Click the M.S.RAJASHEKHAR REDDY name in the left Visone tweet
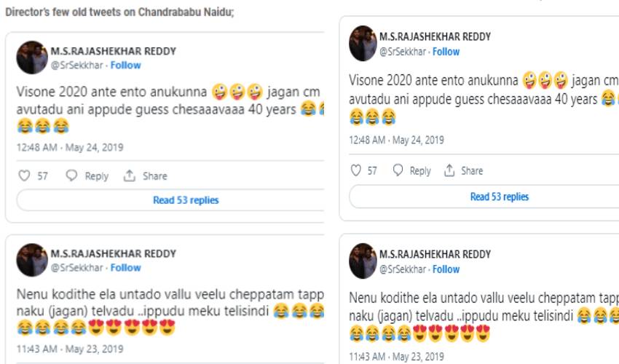The image size is (619, 364). pos(114,52)
